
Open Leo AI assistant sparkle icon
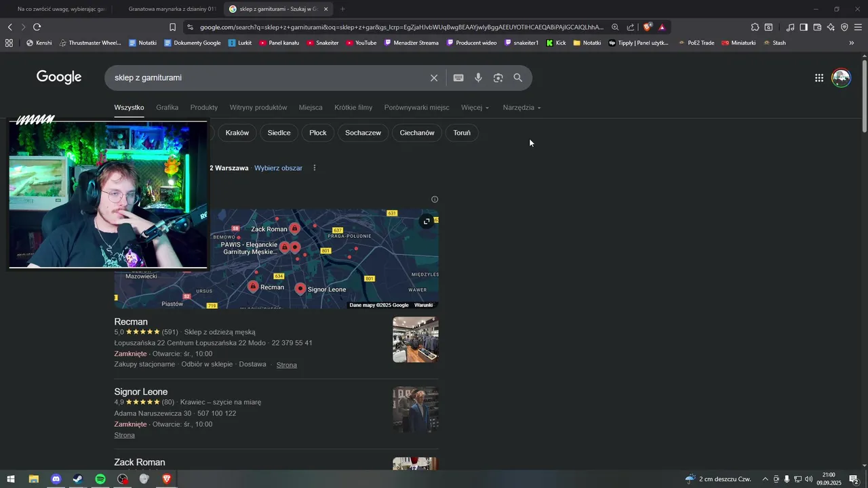pyautogui.click(x=831, y=27)
